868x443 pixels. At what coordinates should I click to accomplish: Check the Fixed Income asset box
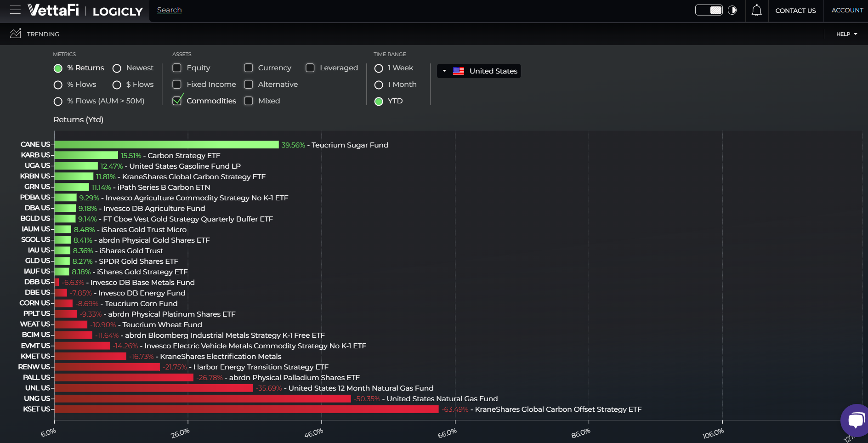click(177, 85)
